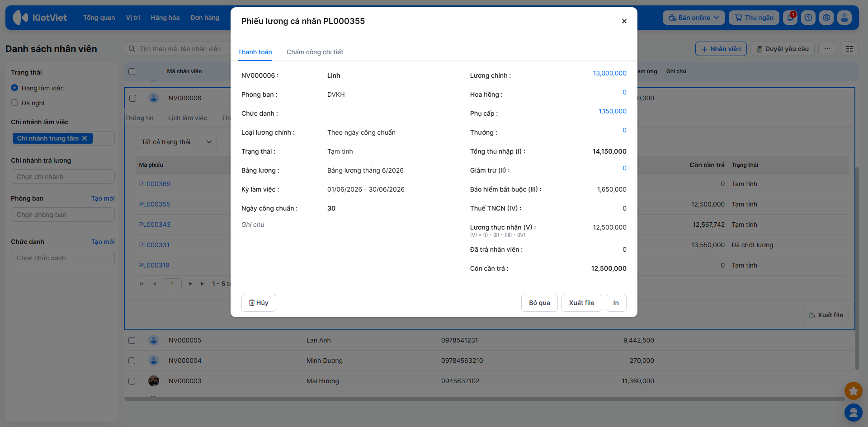Click the In print button
The image size is (868, 427).
click(x=616, y=303)
